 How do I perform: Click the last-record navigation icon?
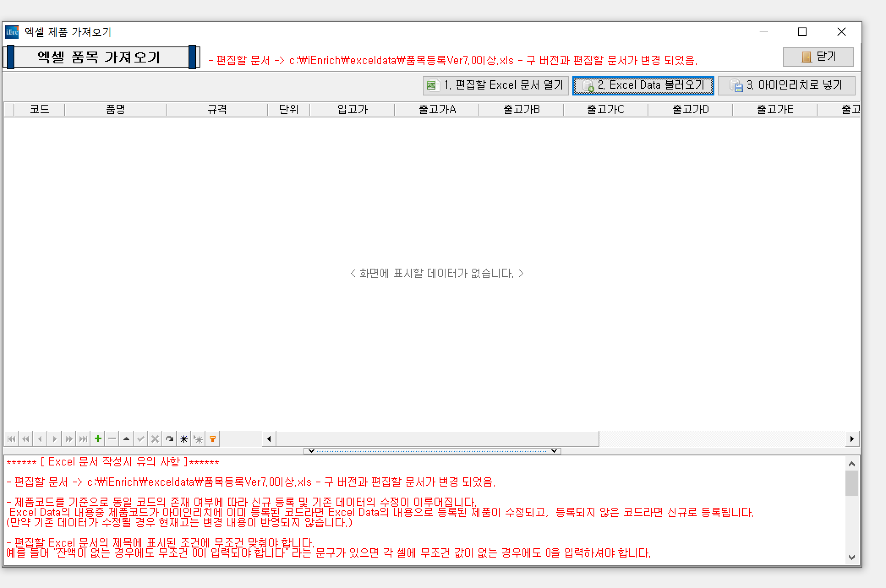(x=83, y=439)
